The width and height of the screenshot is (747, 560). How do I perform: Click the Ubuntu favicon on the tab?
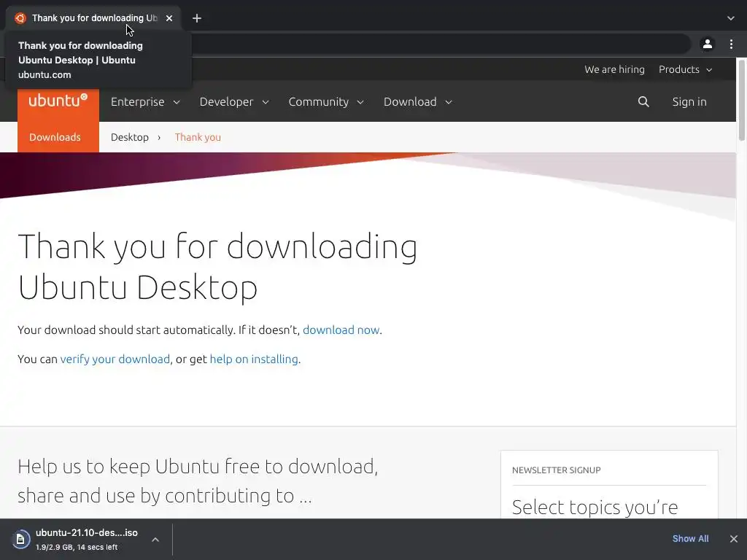[x=20, y=18]
